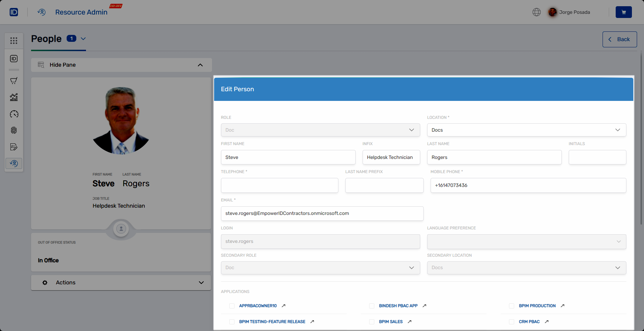Open the People tab dropdown chevron
Image resolution: width=644 pixels, height=331 pixels.
click(83, 39)
